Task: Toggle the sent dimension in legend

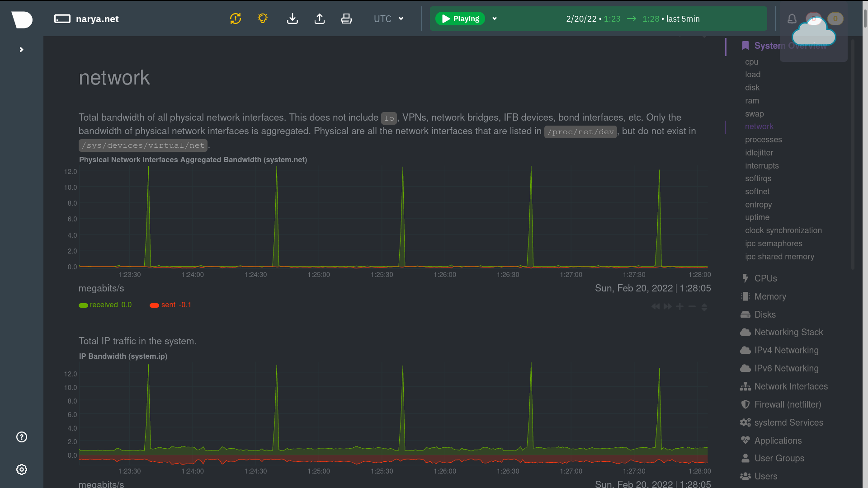Action: click(168, 305)
